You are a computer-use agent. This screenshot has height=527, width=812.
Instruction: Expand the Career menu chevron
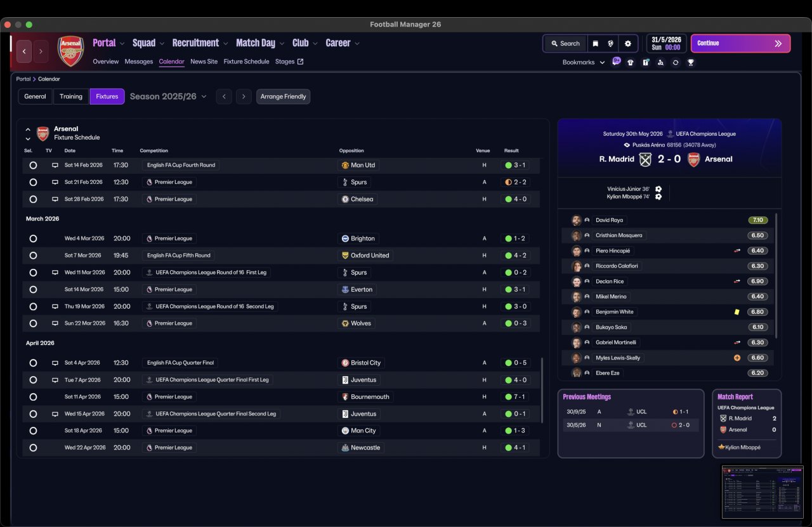coord(357,44)
